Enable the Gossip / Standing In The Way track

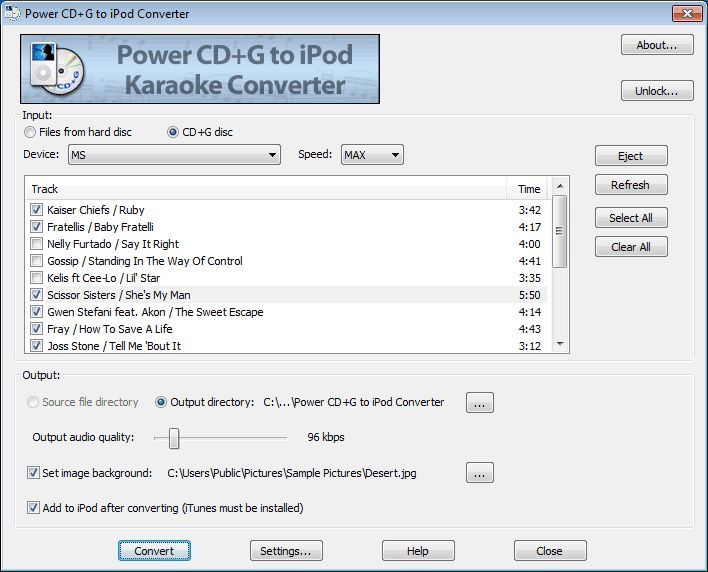tap(37, 261)
